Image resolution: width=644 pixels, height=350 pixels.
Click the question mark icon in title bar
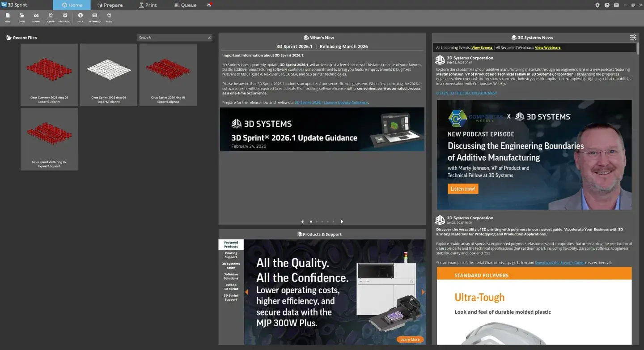(607, 5)
